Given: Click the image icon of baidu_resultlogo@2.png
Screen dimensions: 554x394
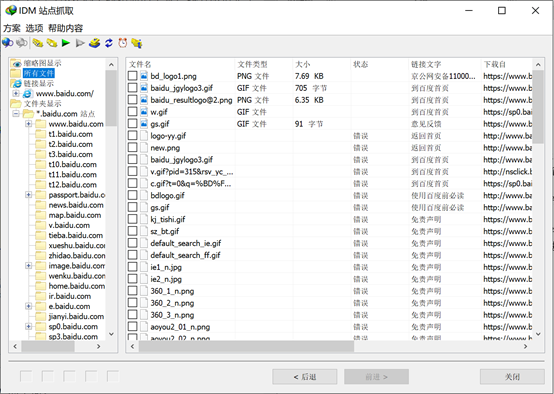Looking at the screenshot, I should click(144, 100).
